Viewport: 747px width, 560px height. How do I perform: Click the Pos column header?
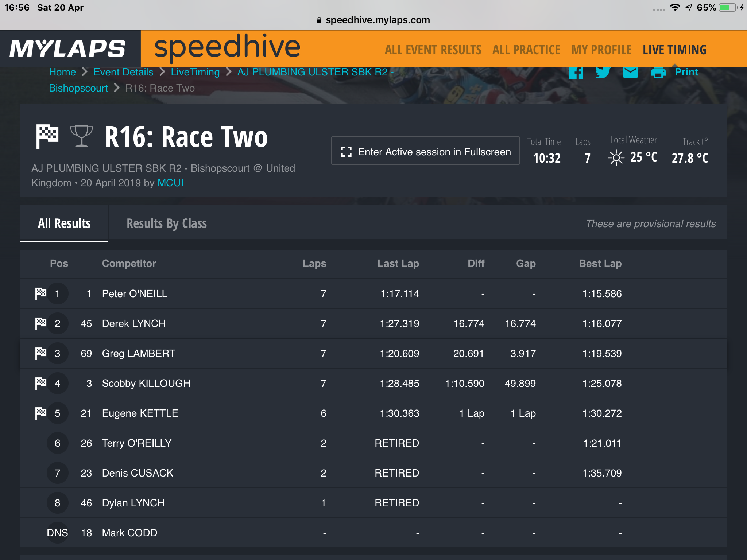(59, 263)
